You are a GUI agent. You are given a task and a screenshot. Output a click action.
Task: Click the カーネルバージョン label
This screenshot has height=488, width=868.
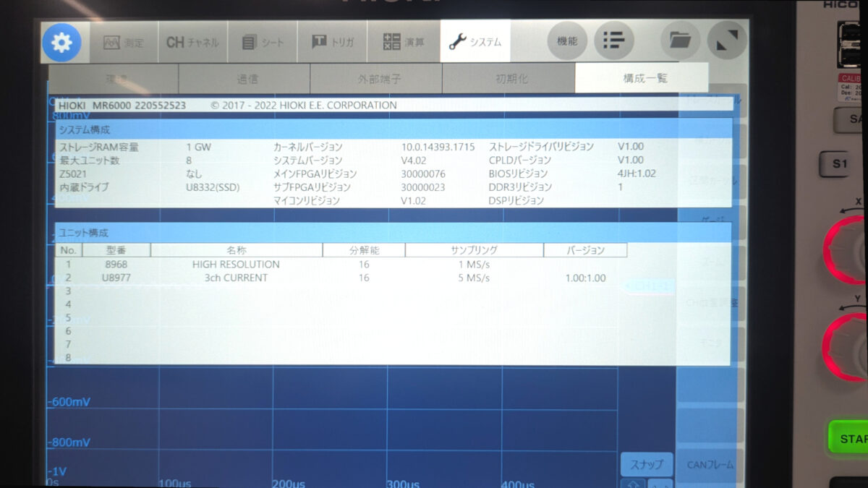point(308,147)
